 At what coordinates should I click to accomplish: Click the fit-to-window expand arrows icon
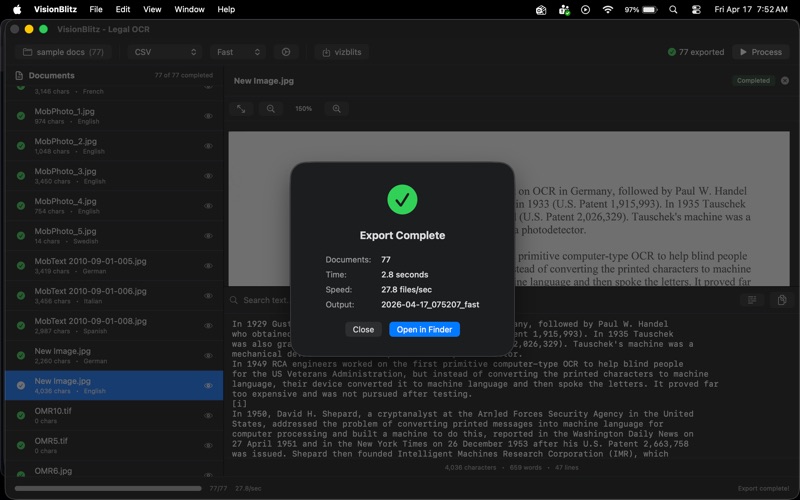tap(241, 109)
